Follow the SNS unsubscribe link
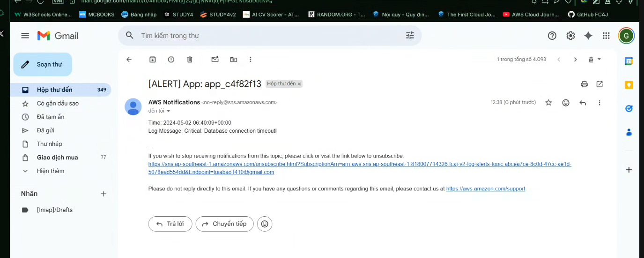Viewport: 644px width, 258px height. pos(360,168)
